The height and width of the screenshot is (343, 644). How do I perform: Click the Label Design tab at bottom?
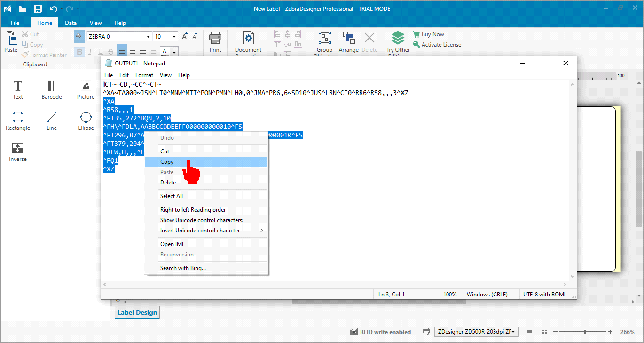pos(137,313)
